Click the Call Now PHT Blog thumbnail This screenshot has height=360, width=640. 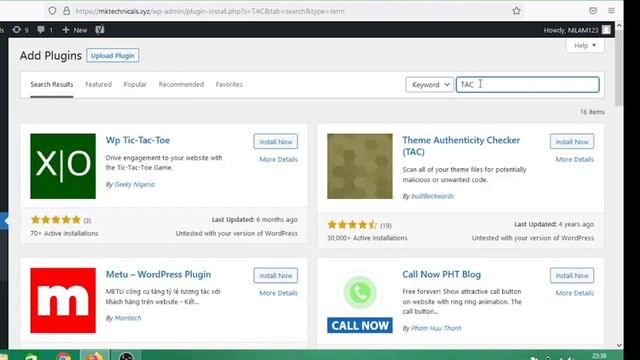coord(360,300)
